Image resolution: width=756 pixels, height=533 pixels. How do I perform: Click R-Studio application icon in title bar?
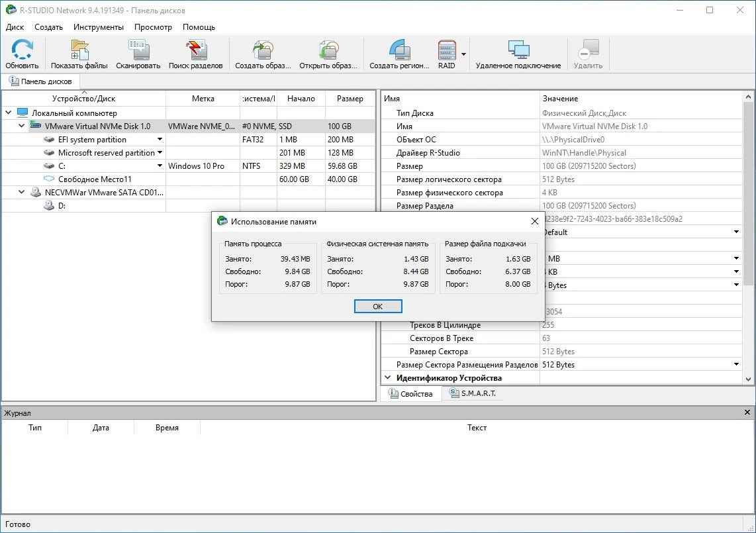click(11, 10)
